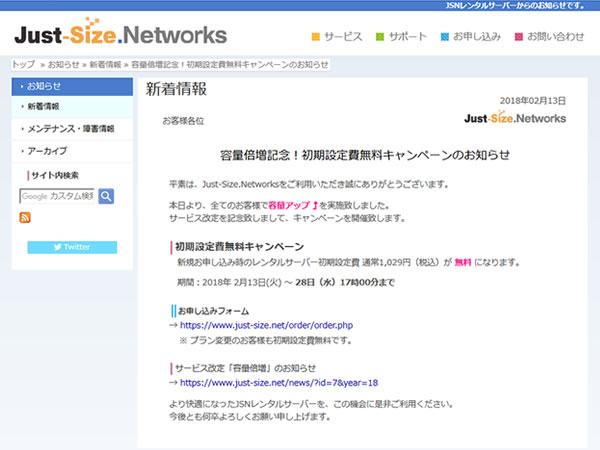Click the 期間：2018年 2月13日 line
This screenshot has width=600, height=450.
pyautogui.click(x=286, y=283)
